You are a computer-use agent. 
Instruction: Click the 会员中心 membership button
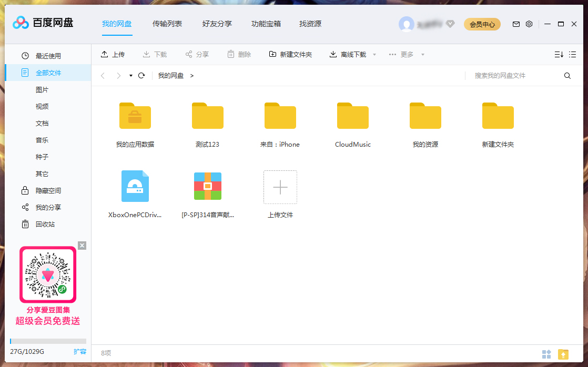pyautogui.click(x=482, y=24)
